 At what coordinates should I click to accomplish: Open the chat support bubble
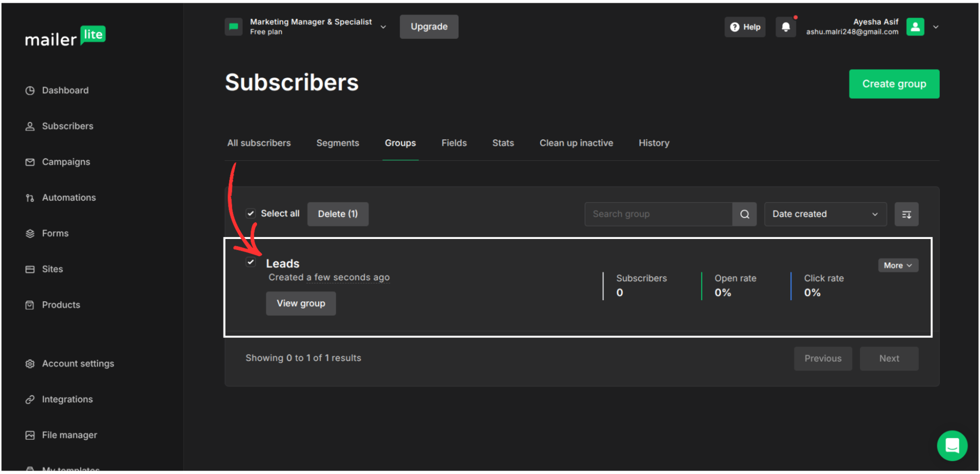click(x=952, y=446)
